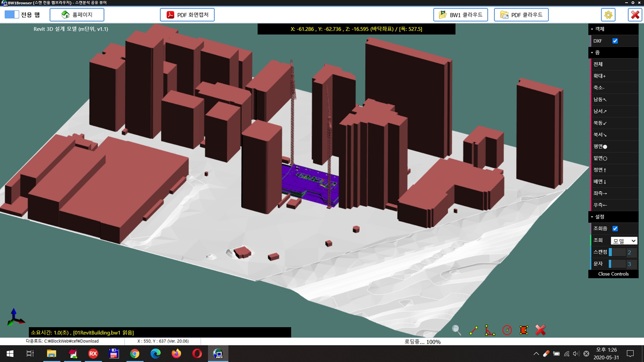Flip the 전용 웹 toggle switch
The height and width of the screenshot is (362, 644).
coord(12,14)
